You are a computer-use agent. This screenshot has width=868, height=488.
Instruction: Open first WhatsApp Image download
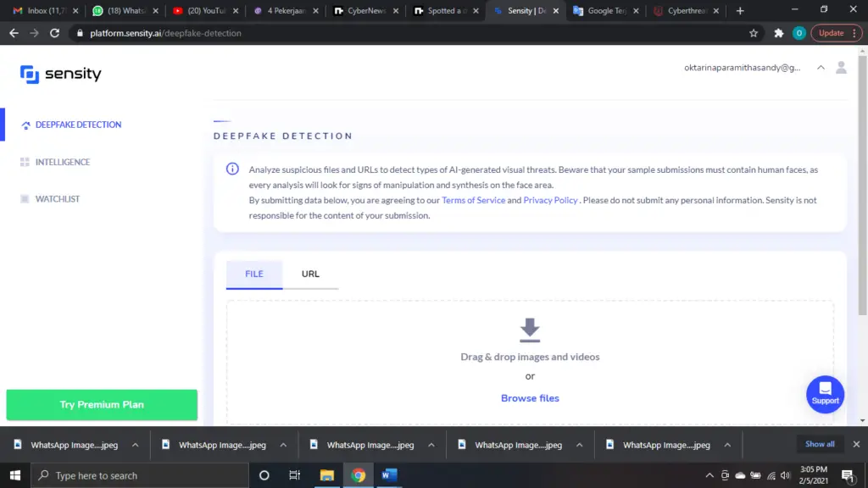click(x=65, y=445)
